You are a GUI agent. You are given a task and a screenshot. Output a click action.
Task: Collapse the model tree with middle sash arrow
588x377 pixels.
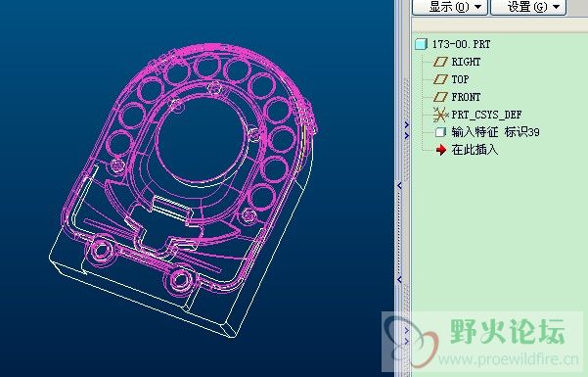(399, 185)
